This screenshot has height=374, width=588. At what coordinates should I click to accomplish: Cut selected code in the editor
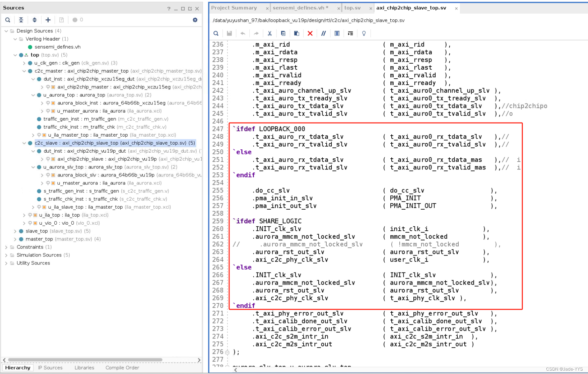coord(270,33)
